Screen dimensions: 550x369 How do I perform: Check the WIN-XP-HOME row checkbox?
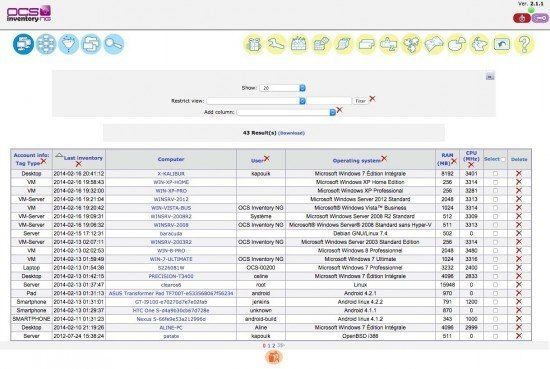[495, 182]
